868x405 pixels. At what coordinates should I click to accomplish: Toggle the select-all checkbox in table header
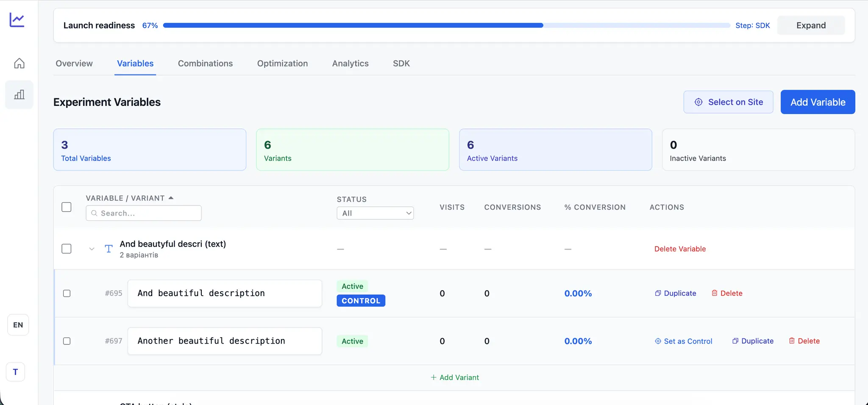(67, 207)
